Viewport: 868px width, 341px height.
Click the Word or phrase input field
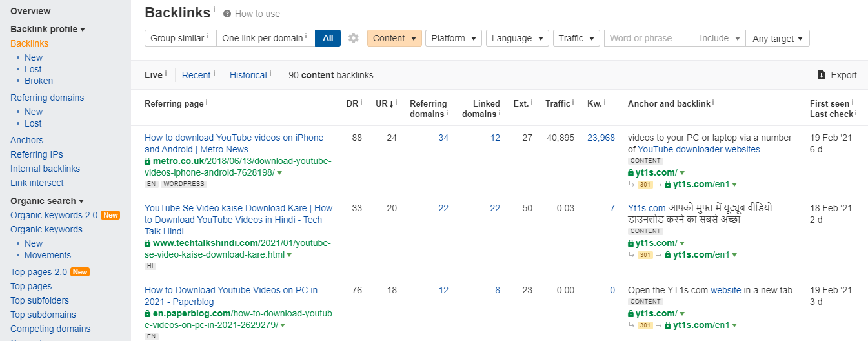point(651,38)
